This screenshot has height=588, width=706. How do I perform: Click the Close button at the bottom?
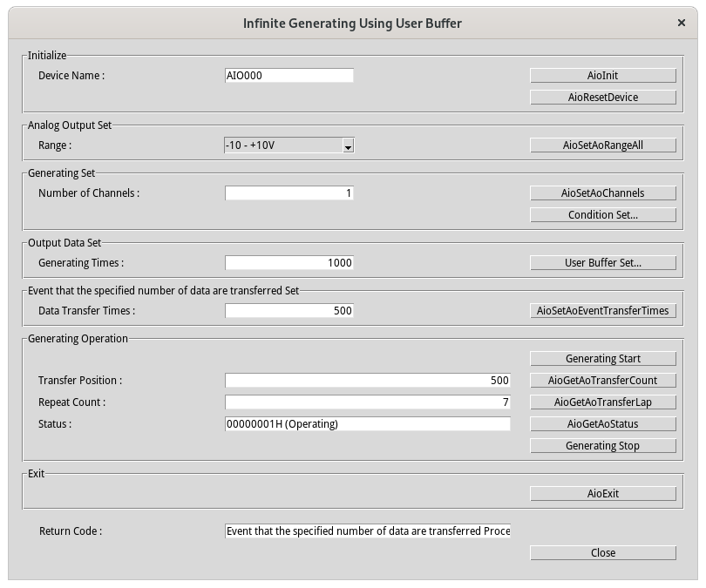coord(602,553)
